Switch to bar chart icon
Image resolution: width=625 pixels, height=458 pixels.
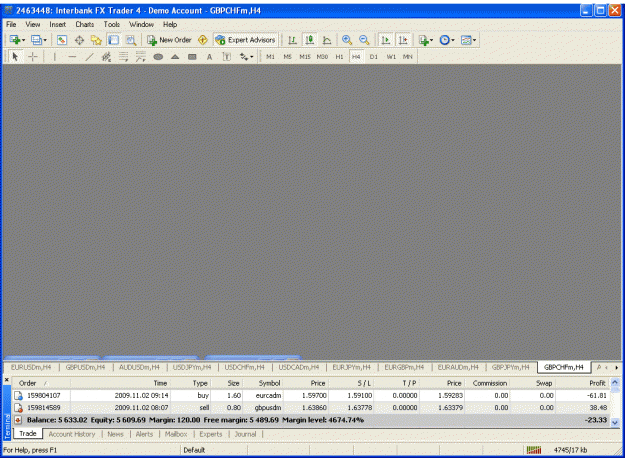coord(293,40)
